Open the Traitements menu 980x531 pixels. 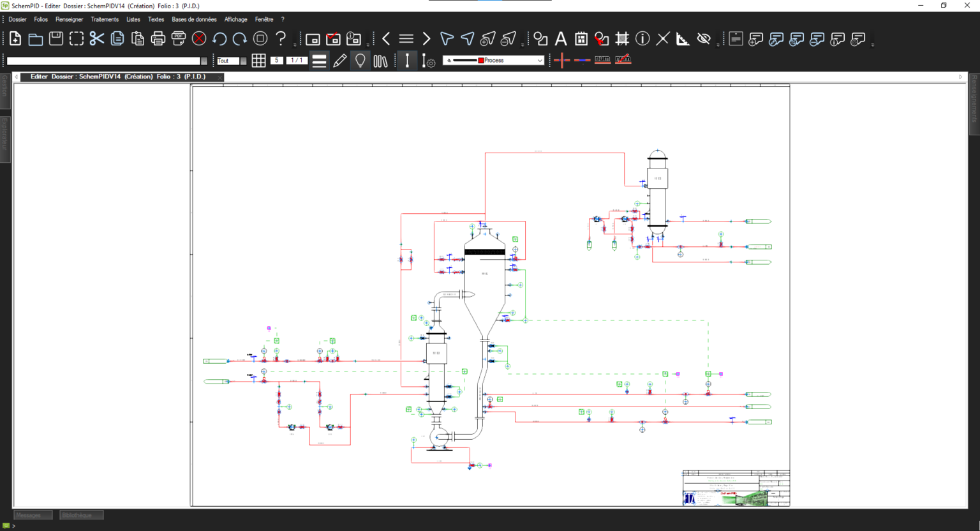(x=105, y=19)
